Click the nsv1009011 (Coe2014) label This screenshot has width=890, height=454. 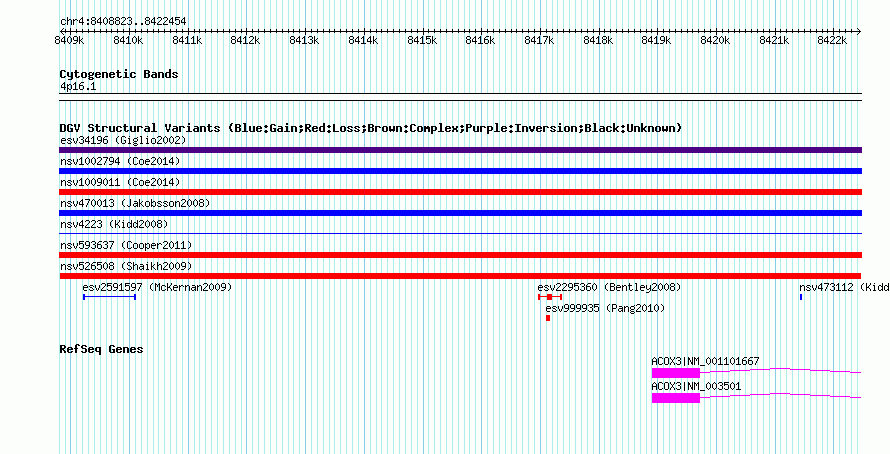point(120,182)
